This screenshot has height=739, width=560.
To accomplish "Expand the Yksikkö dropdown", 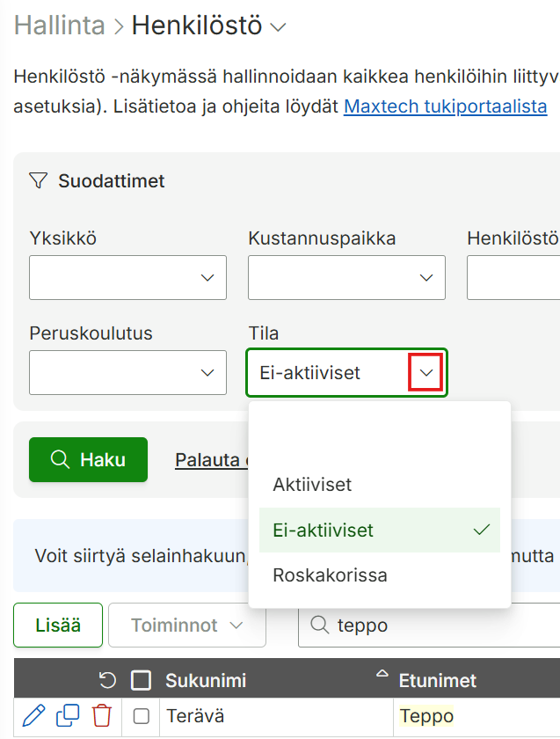I will [x=127, y=278].
